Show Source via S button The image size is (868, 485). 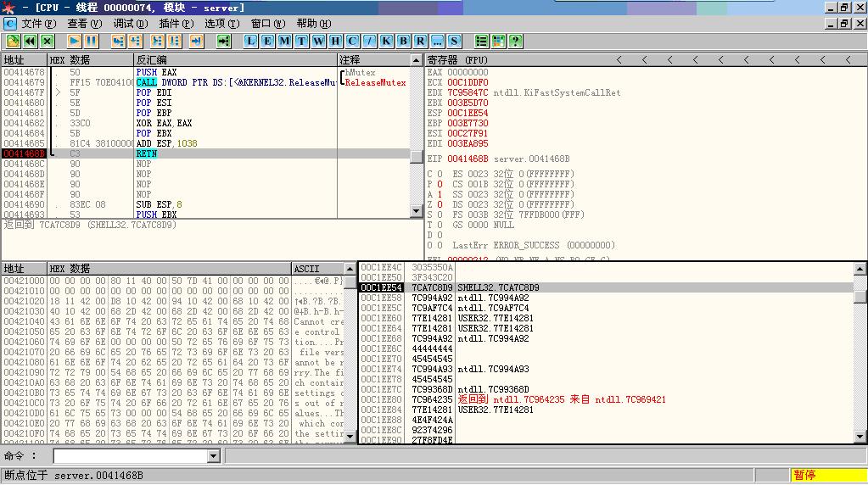coord(455,41)
